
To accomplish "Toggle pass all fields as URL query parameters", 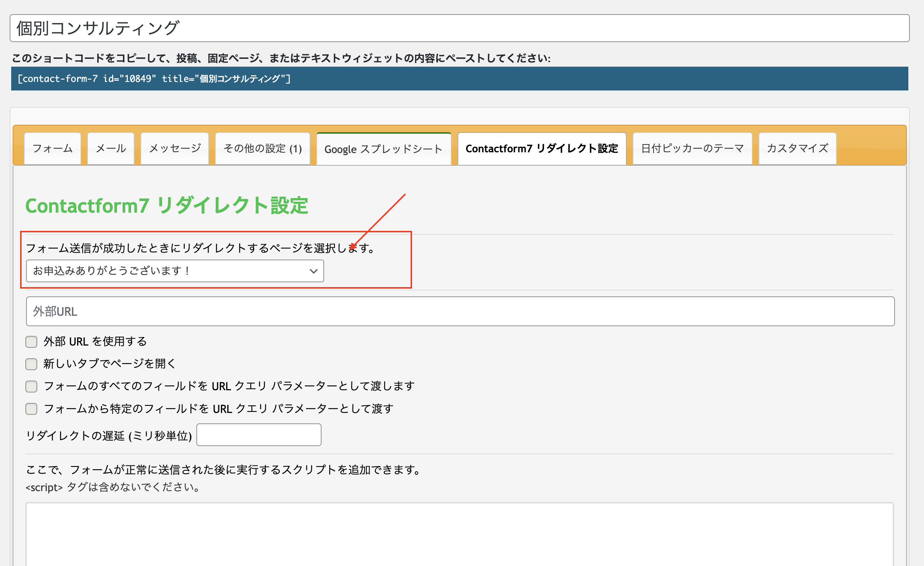I will pyautogui.click(x=32, y=386).
